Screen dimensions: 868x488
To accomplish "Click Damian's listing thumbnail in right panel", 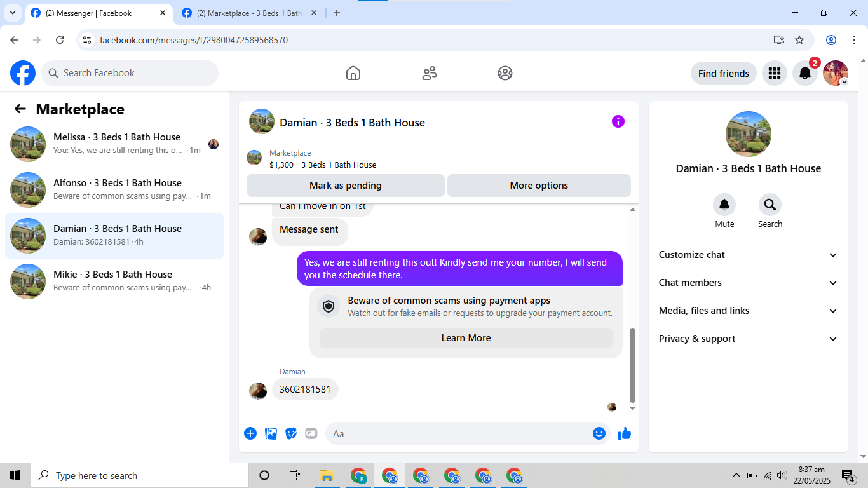I will [x=749, y=134].
